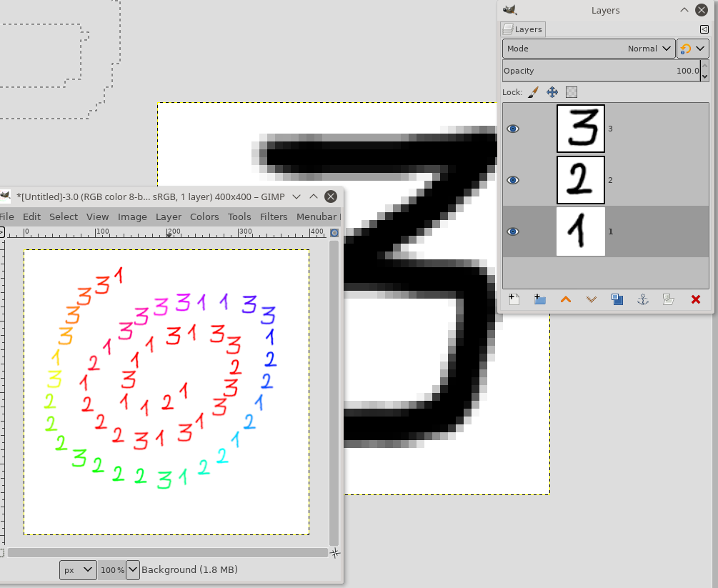The width and height of the screenshot is (718, 588).
Task: Switch to the Layers tab
Action: (x=522, y=29)
